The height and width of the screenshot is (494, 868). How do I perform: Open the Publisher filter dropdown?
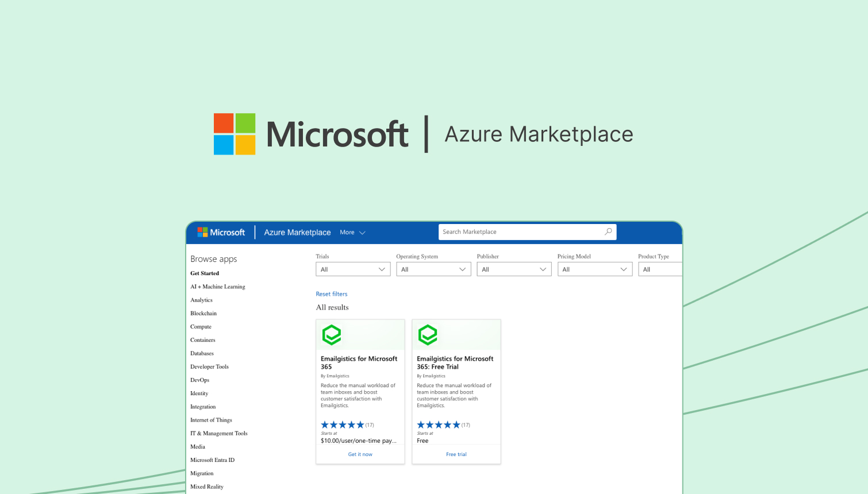pos(514,269)
